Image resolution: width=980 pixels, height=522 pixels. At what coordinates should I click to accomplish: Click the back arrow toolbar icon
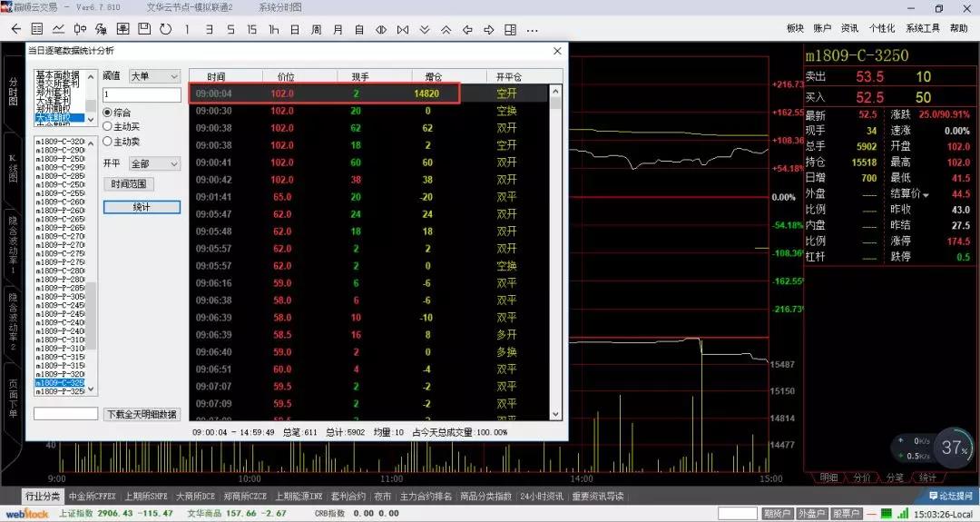pos(15,29)
